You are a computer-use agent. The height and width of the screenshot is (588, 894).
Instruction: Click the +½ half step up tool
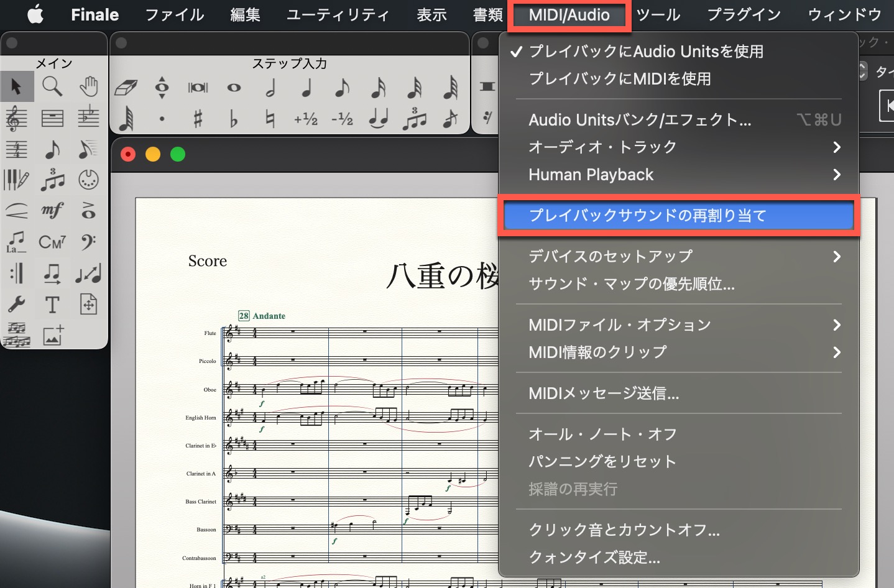[x=306, y=118]
